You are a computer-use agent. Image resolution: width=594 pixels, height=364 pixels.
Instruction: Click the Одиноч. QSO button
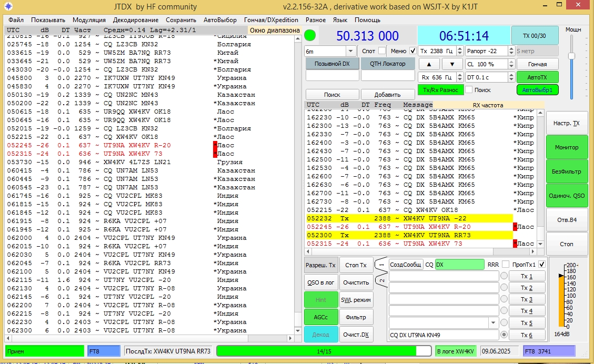tap(567, 196)
